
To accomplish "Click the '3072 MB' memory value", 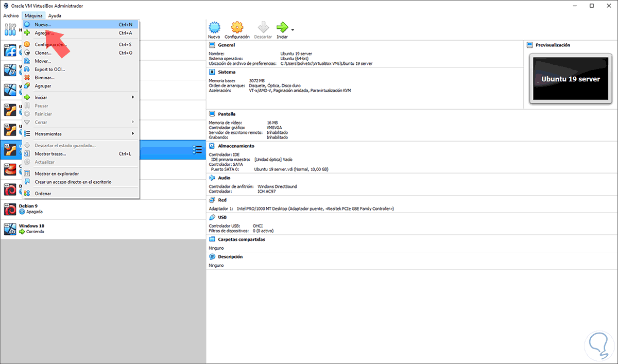I will 256,81.
